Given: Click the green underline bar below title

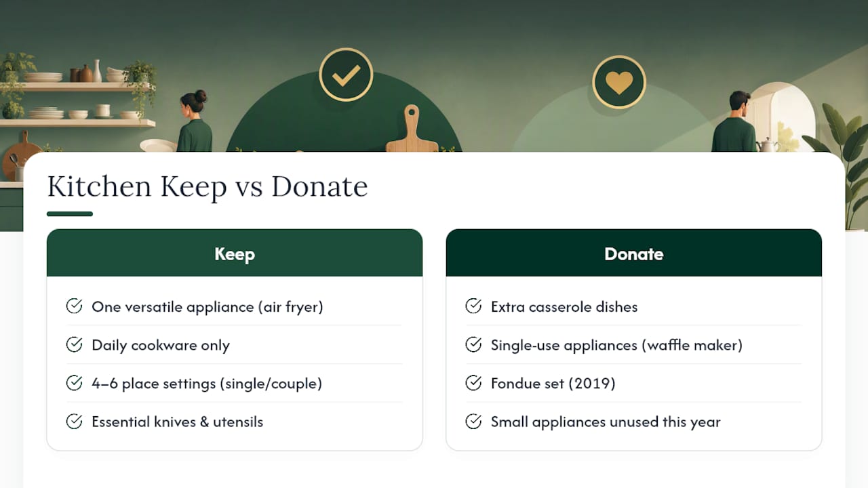Looking at the screenshot, I should 70,213.
